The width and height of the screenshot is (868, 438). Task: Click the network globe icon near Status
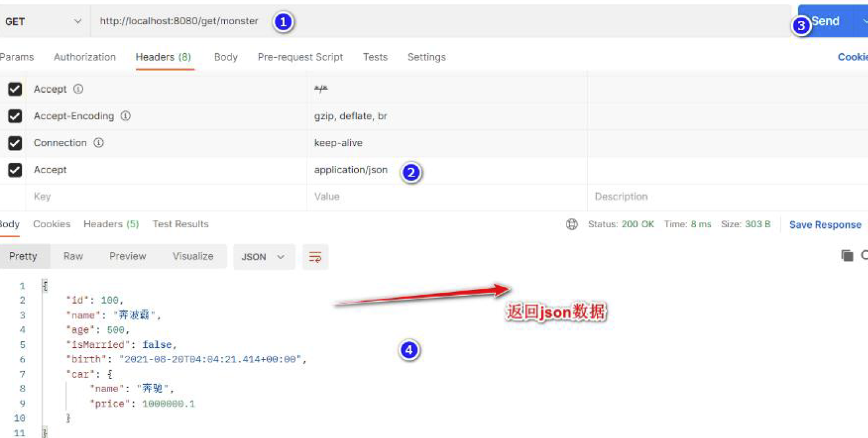pyautogui.click(x=572, y=224)
